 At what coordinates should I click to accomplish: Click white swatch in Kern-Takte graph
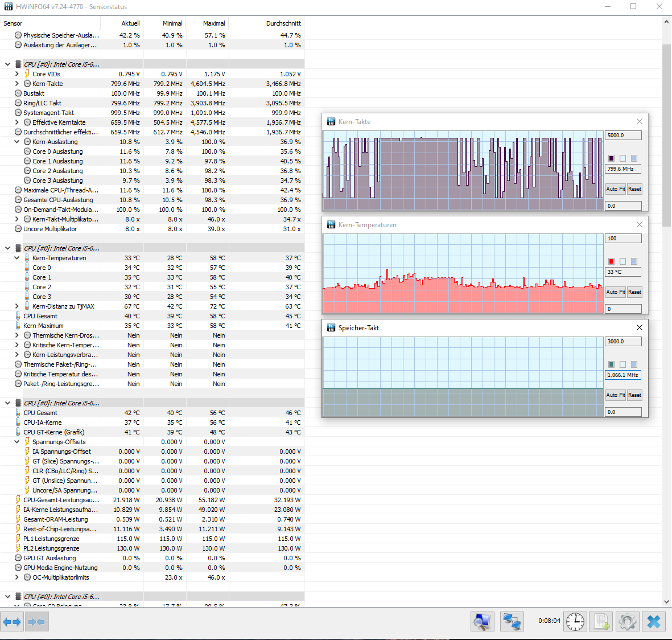622,158
